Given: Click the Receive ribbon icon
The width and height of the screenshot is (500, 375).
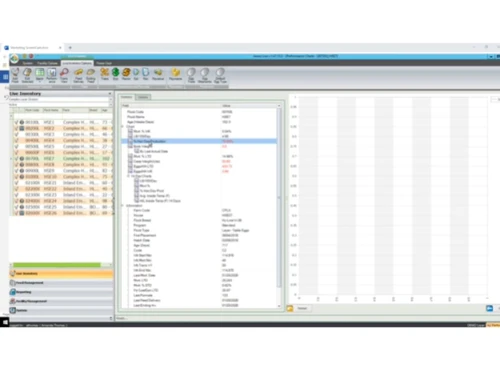Looking at the screenshot, I should (158, 74).
